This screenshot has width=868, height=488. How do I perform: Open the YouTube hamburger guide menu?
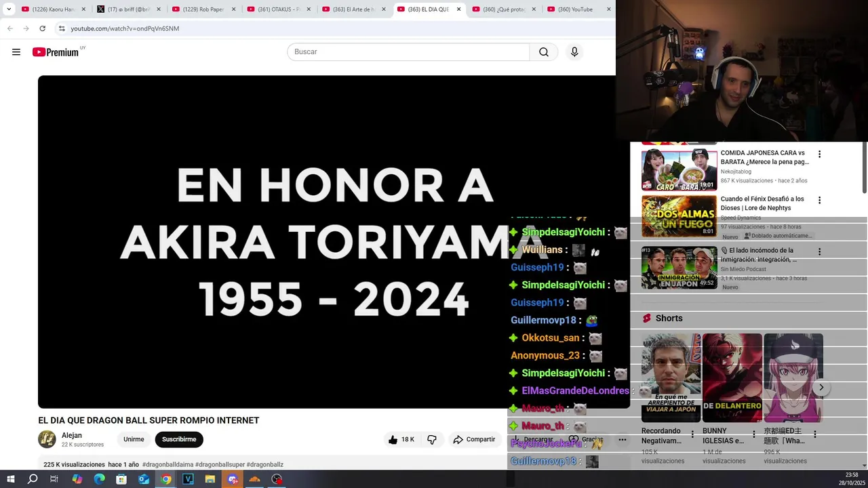pyautogui.click(x=16, y=52)
